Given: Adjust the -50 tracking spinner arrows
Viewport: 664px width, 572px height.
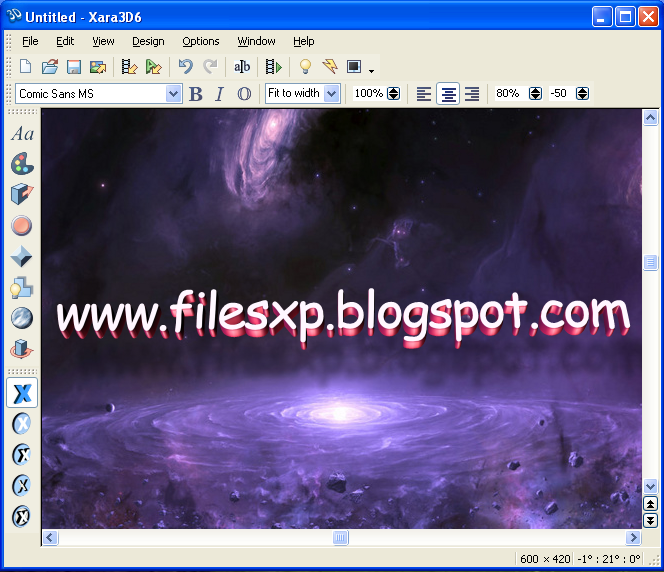Looking at the screenshot, I should [582, 94].
